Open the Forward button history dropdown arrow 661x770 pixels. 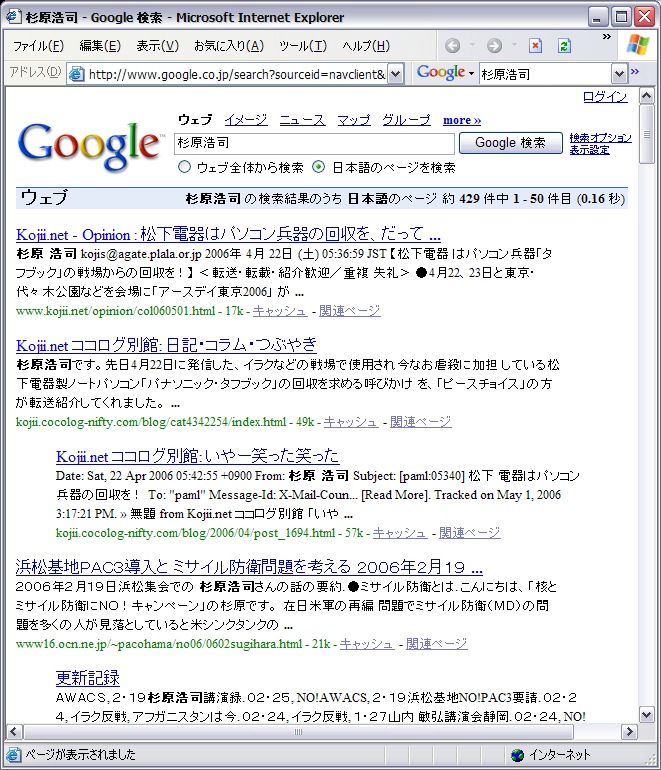coord(514,45)
